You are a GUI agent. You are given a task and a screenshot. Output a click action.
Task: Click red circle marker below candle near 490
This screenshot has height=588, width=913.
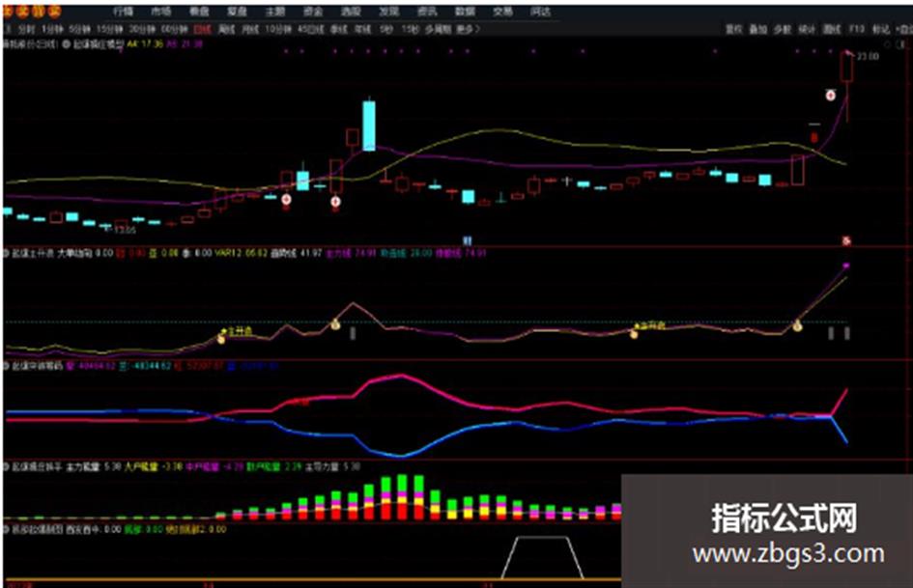pos(286,200)
